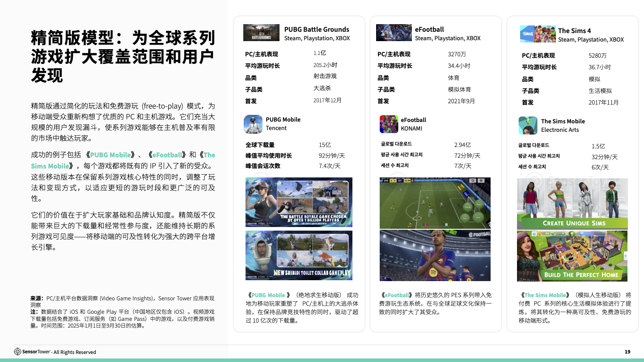This screenshot has height=362, width=644.
Task: Click the PUBG Mobile title above Tencent
Action: (x=283, y=119)
